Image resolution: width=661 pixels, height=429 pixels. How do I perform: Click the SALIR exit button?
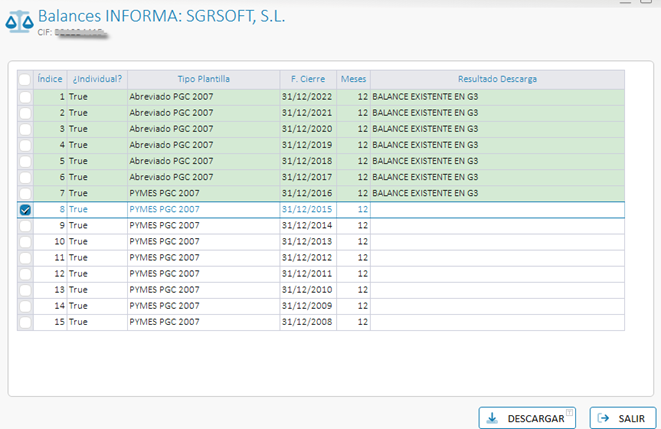click(x=623, y=418)
